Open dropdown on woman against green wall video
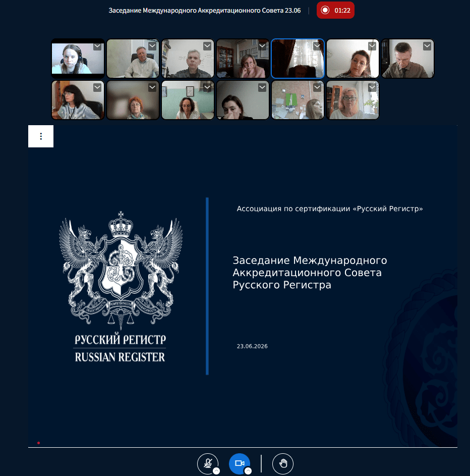This screenshot has width=470, height=476. click(207, 88)
